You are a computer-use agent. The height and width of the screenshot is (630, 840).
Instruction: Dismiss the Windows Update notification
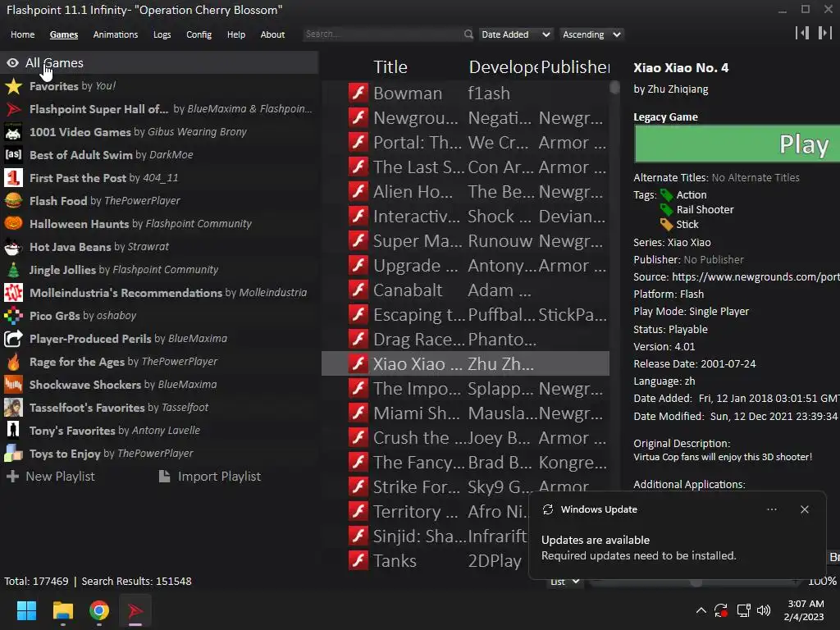point(805,509)
